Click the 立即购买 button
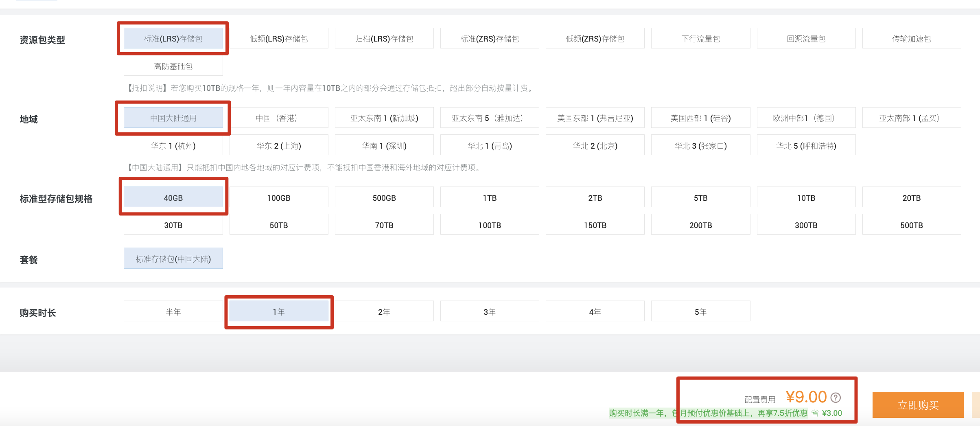Image resolution: width=980 pixels, height=426 pixels. (x=918, y=405)
